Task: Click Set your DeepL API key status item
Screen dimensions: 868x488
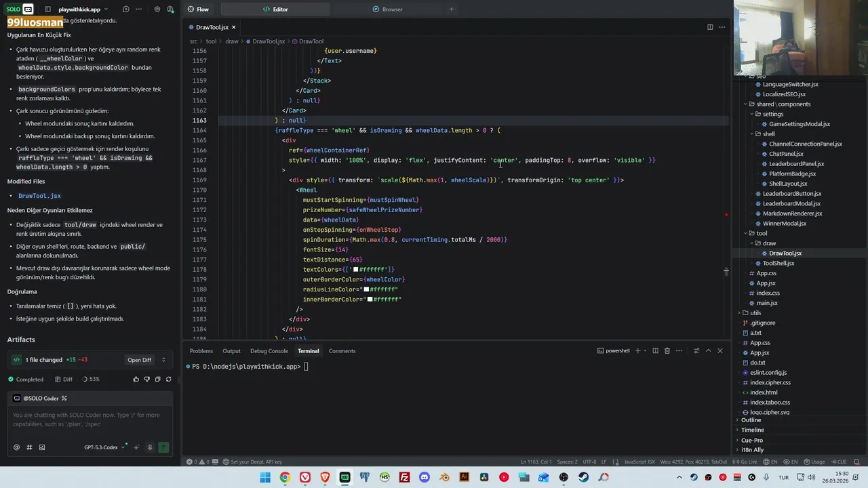Action: [252, 462]
